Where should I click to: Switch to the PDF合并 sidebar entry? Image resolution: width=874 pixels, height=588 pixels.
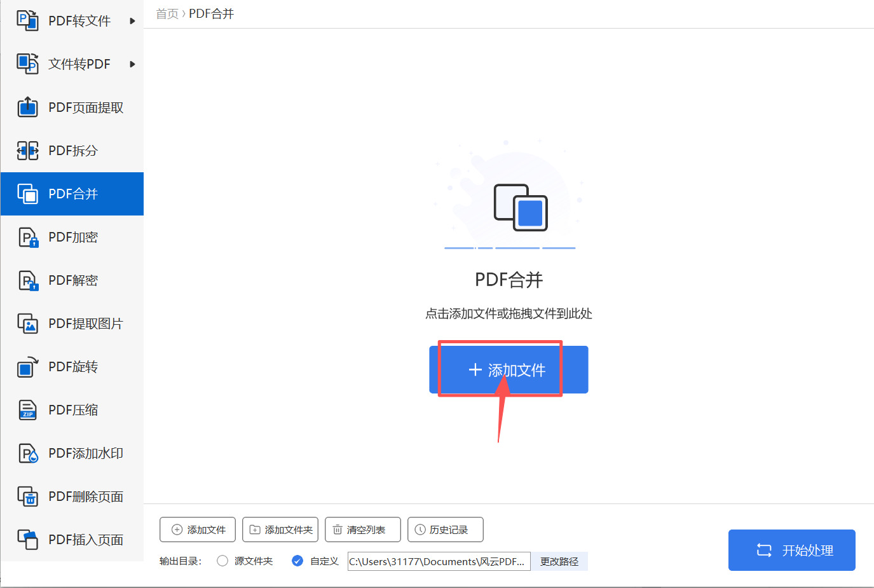coord(72,194)
